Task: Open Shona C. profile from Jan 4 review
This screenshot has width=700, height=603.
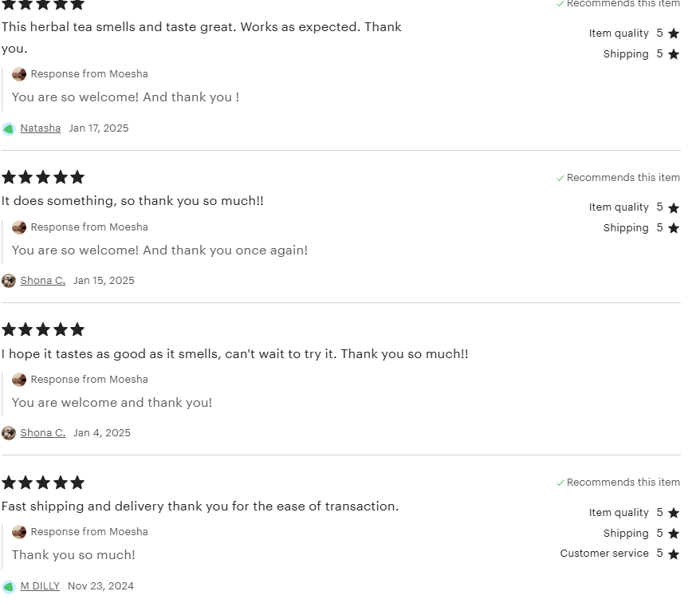Action: (x=42, y=433)
